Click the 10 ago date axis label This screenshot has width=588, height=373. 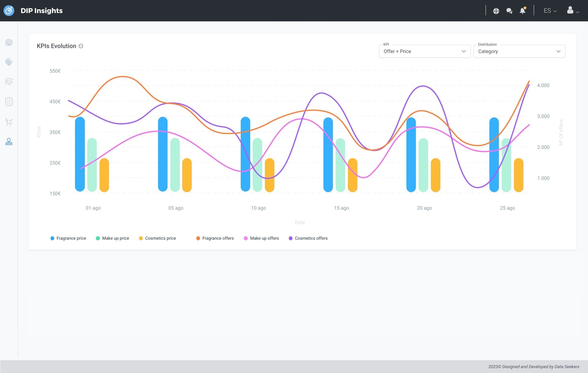pos(258,208)
